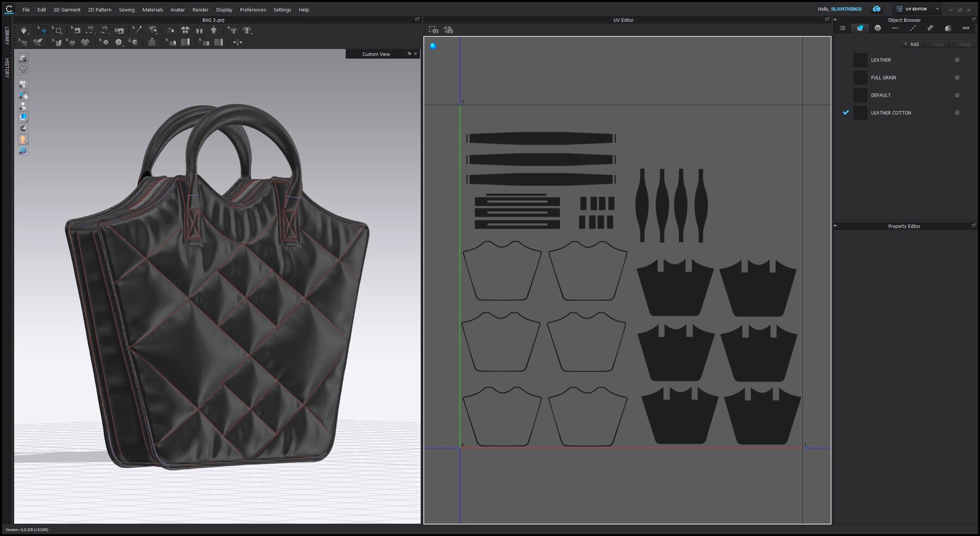Click the LEATHER fabric color swatch
The width and height of the screenshot is (980, 536).
pyautogui.click(x=860, y=60)
